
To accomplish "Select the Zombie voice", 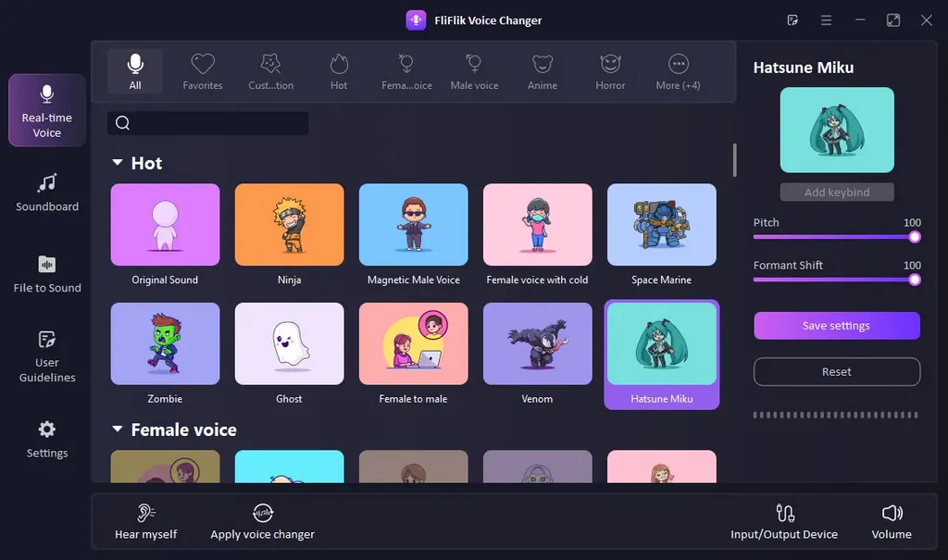I will coord(165,355).
